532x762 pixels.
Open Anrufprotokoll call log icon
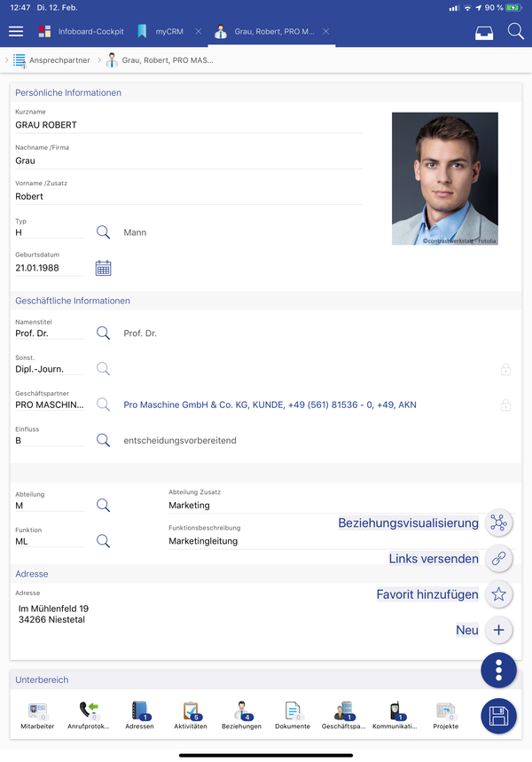click(x=89, y=714)
